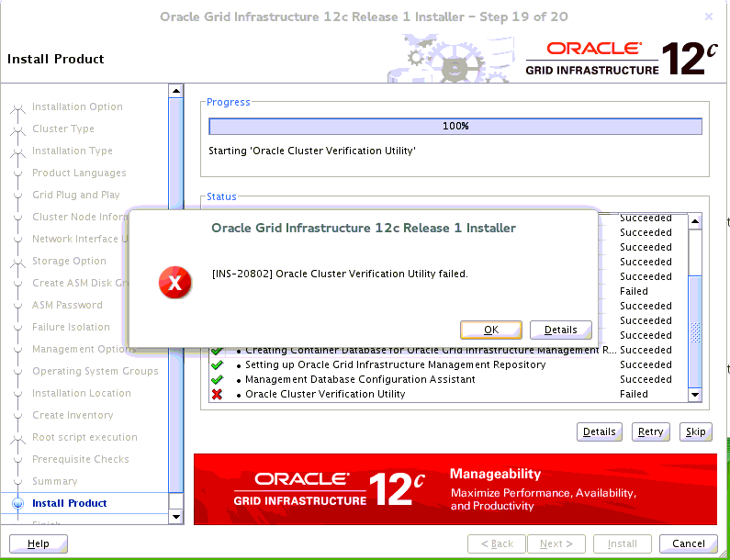Open Details in the INS-20802 error dialog
This screenshot has width=730, height=560.
560,330
